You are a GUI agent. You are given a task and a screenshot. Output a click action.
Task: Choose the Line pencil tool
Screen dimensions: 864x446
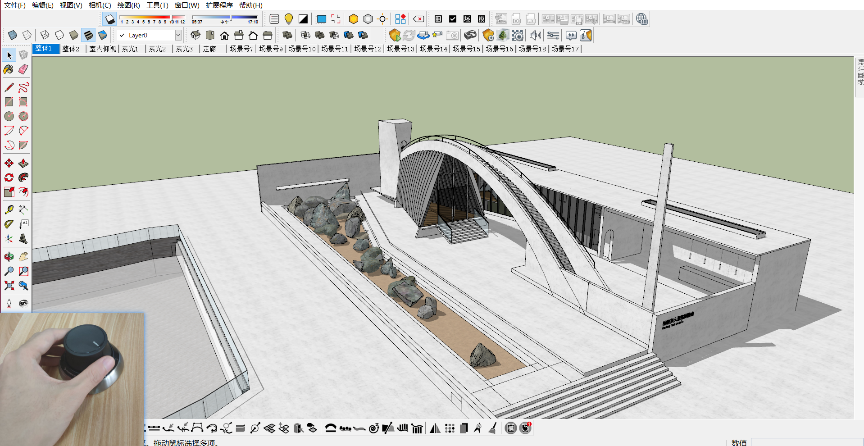pyautogui.click(x=9, y=87)
